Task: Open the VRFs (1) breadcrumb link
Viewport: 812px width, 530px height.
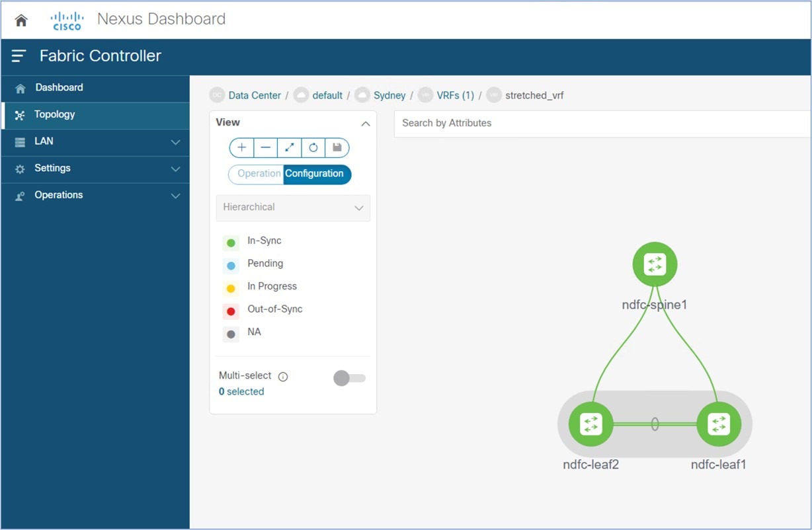Action: point(456,95)
